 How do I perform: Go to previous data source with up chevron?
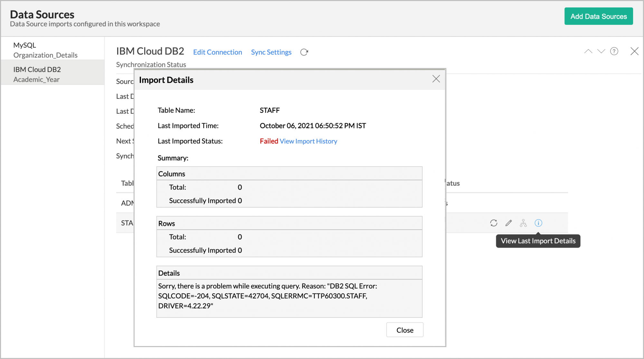tap(588, 52)
